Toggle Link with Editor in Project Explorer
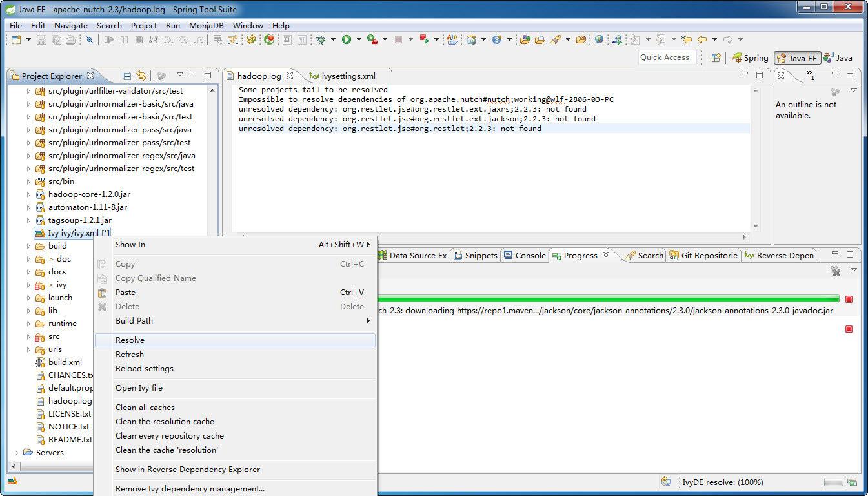Viewport: 868px width, 496px height. pyautogui.click(x=141, y=76)
